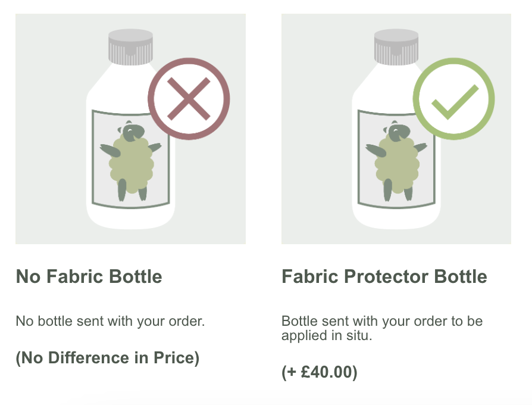
Task: Click the white bottle body under the red X
Action: 131,217
